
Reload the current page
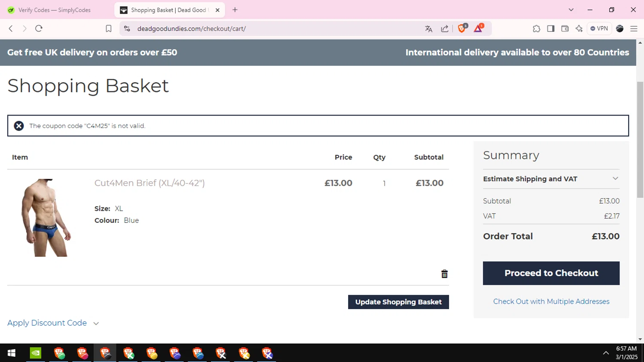point(39,28)
